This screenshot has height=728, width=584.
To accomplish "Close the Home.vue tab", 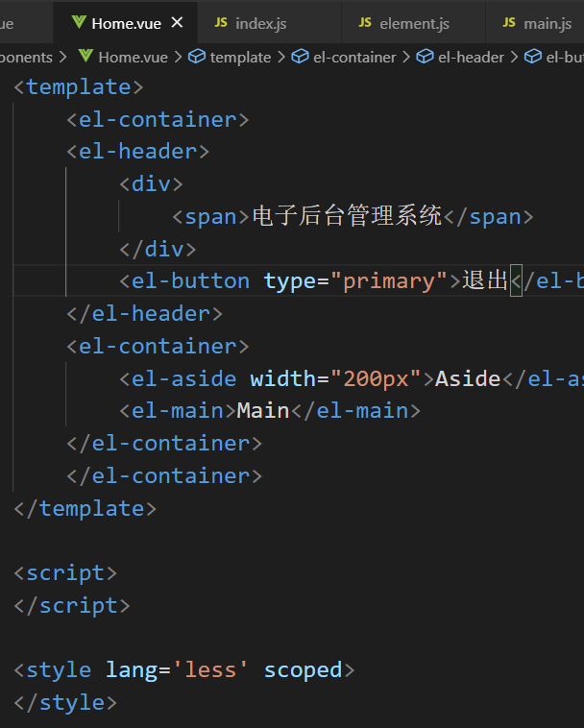I will click(177, 22).
